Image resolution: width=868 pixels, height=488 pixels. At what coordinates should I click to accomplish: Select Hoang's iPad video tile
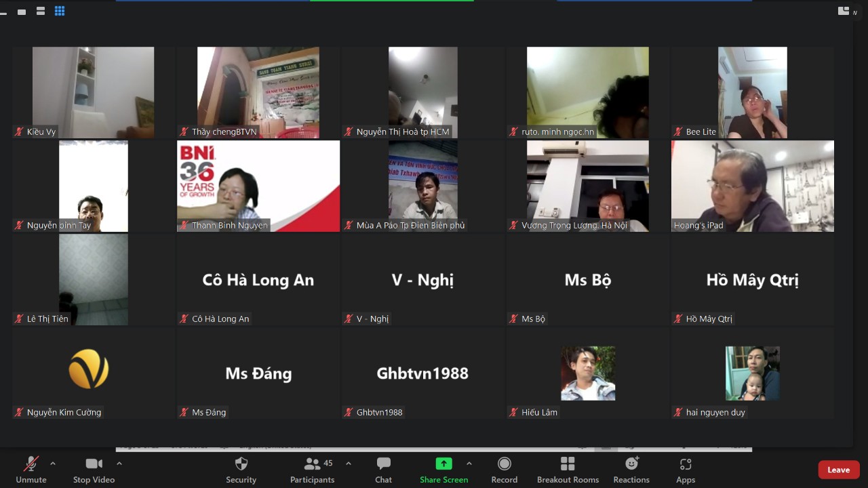click(752, 186)
